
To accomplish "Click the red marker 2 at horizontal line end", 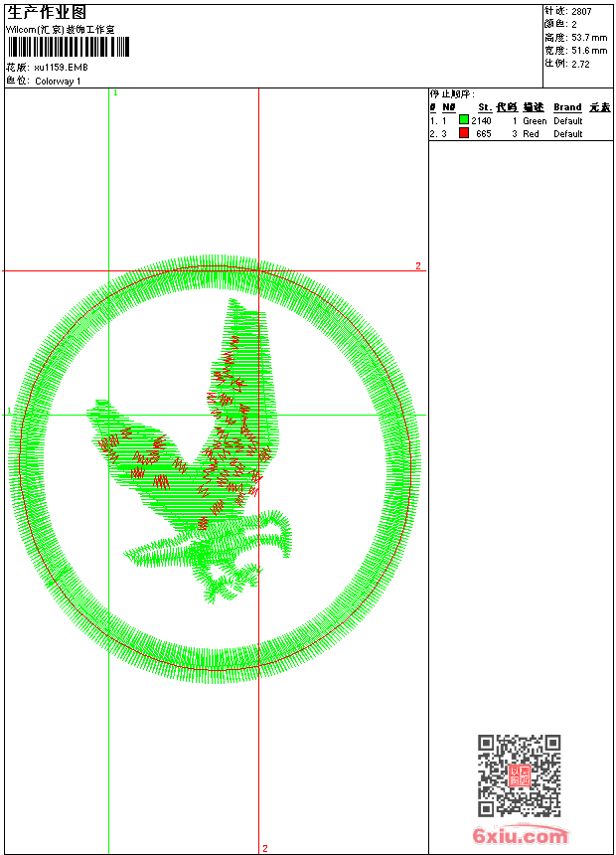I will coord(418,266).
